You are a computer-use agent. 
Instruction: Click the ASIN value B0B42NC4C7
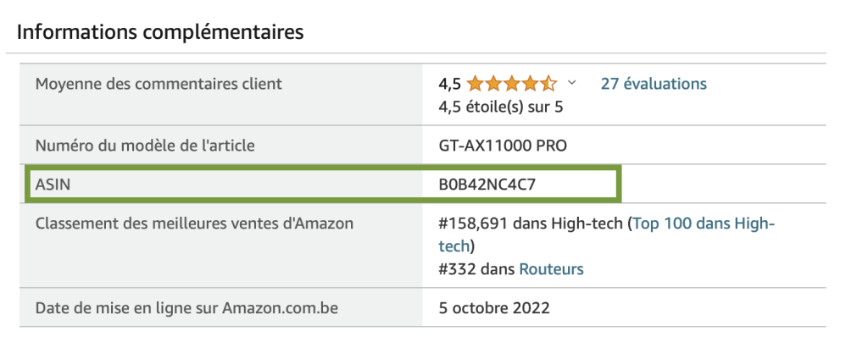487,185
